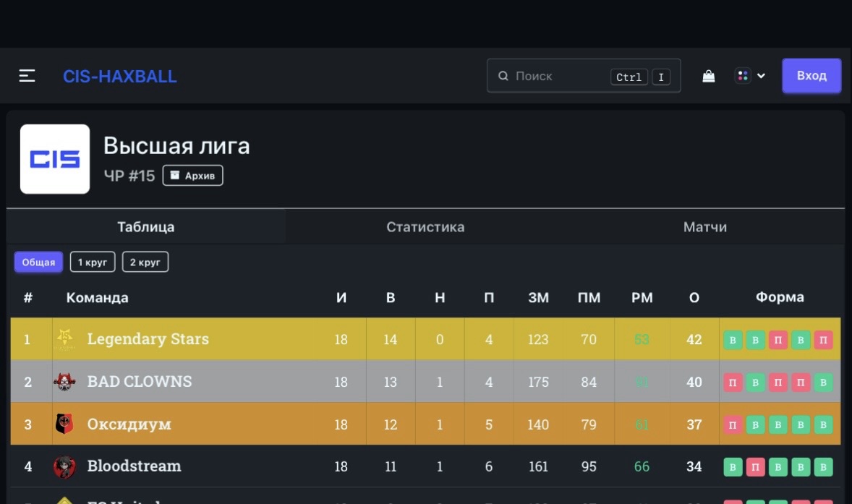
Task: Click the BAD CLOWNS team logo
Action: tap(64, 381)
